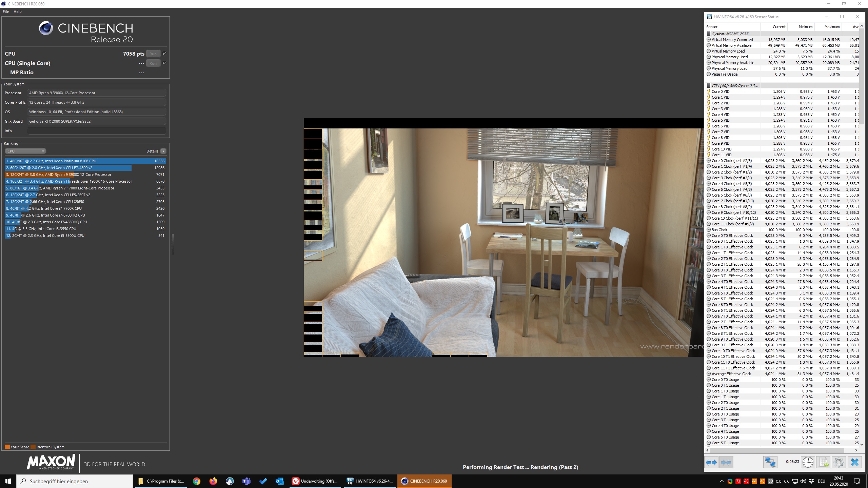The image size is (868, 488).
Task: Select ranking entry Intel Core i5-5300U
Action: tap(85, 236)
